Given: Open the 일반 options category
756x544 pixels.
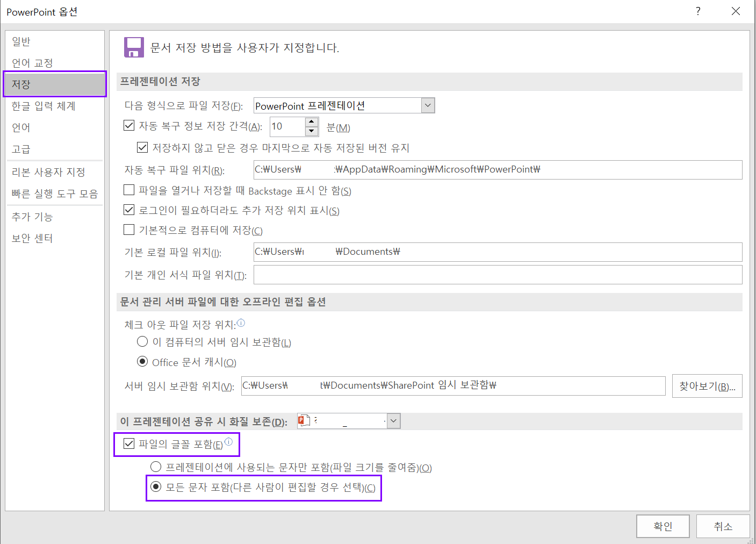Looking at the screenshot, I should click(x=54, y=41).
